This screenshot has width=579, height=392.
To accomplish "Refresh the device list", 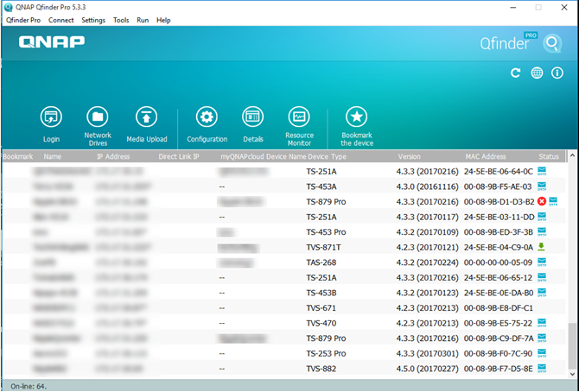I will (516, 73).
